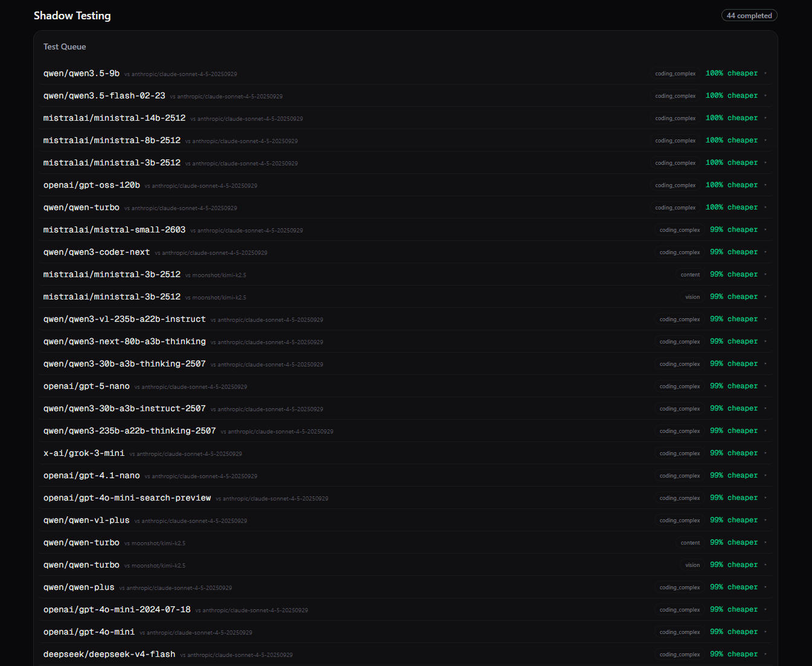This screenshot has height=666, width=812.
Task: Click the coding_complex tag on the grok-3-mini row
Action: coord(680,453)
